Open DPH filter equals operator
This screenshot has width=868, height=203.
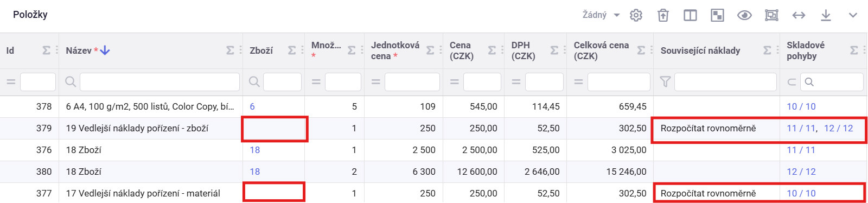(516, 82)
